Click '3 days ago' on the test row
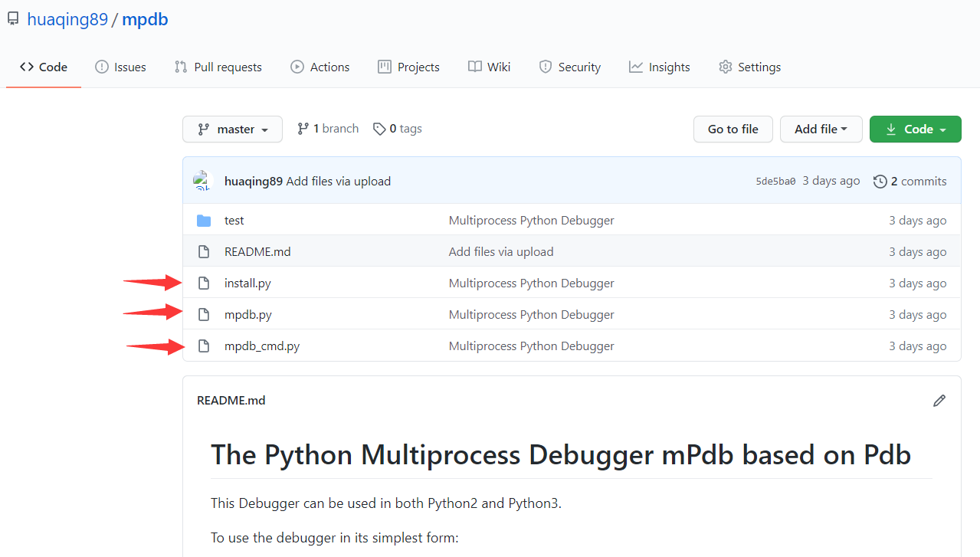The height and width of the screenshot is (557, 980). click(918, 221)
